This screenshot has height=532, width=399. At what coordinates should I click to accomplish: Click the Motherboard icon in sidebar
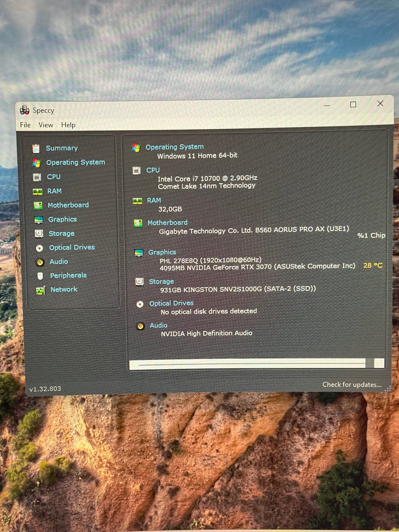(x=38, y=206)
